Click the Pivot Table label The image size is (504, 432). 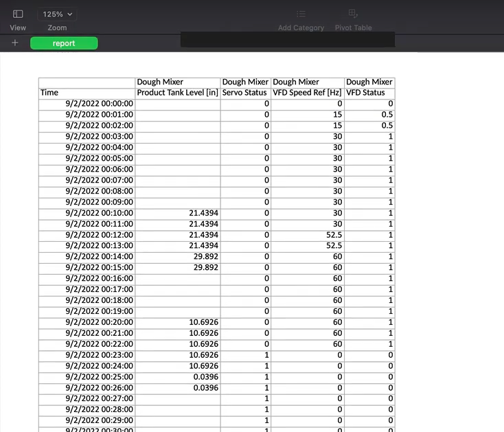pyautogui.click(x=353, y=27)
